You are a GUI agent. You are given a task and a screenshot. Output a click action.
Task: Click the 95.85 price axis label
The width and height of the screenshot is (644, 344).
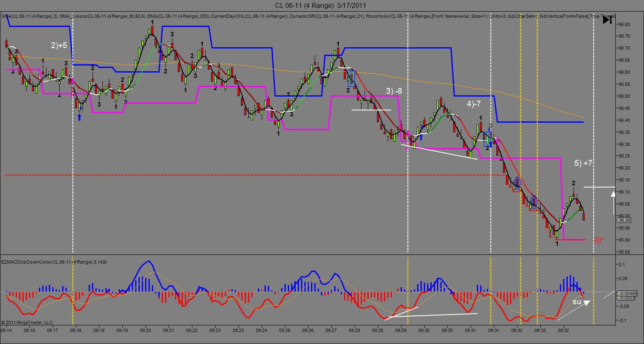click(x=624, y=252)
